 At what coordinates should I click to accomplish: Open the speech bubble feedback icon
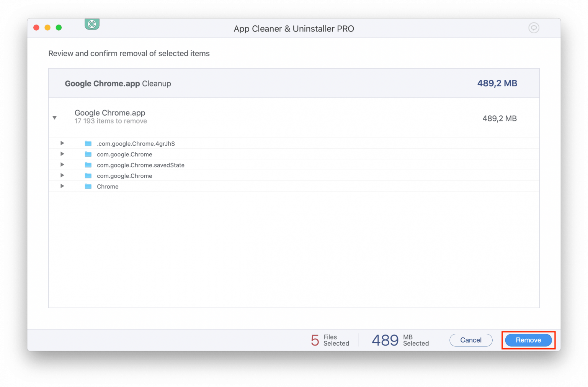(534, 28)
